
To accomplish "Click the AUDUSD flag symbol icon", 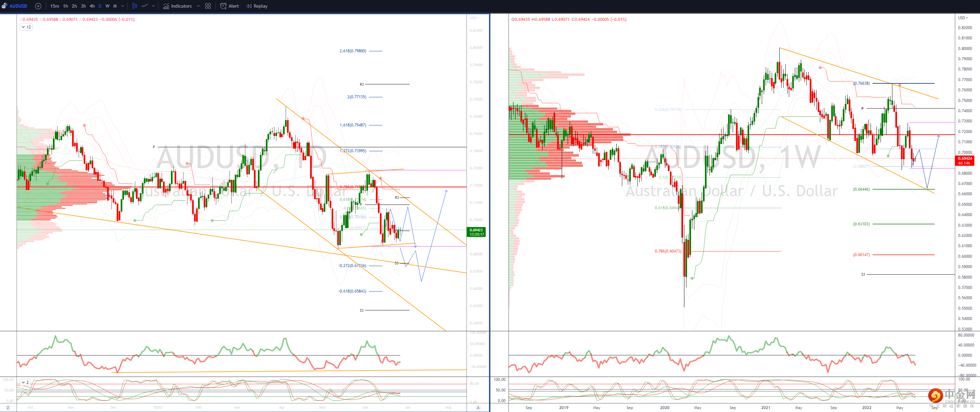I will click(x=4, y=6).
